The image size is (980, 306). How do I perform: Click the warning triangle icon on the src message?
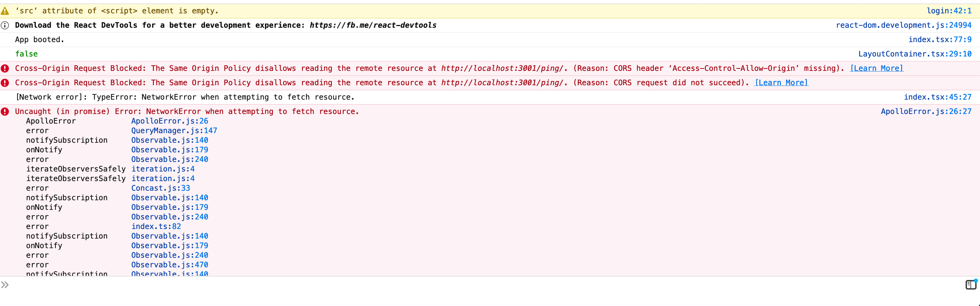(x=5, y=11)
